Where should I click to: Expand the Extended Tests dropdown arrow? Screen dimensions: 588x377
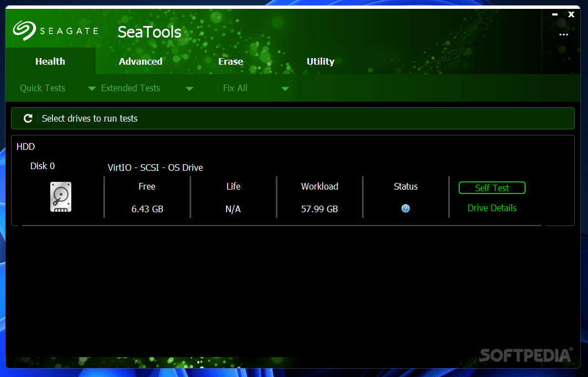coord(190,88)
